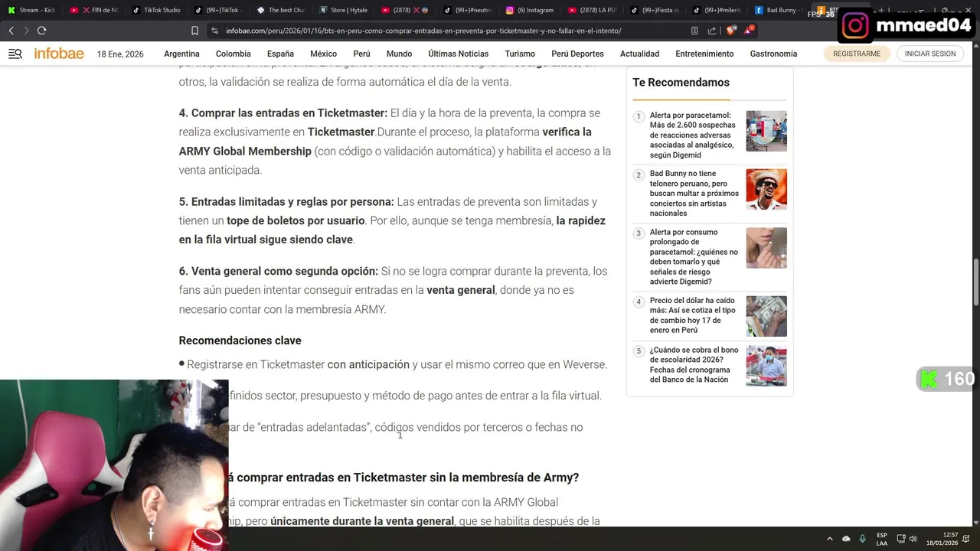Bookmark this page using the bookmark icon
The height and width of the screenshot is (551, 980).
194,31
